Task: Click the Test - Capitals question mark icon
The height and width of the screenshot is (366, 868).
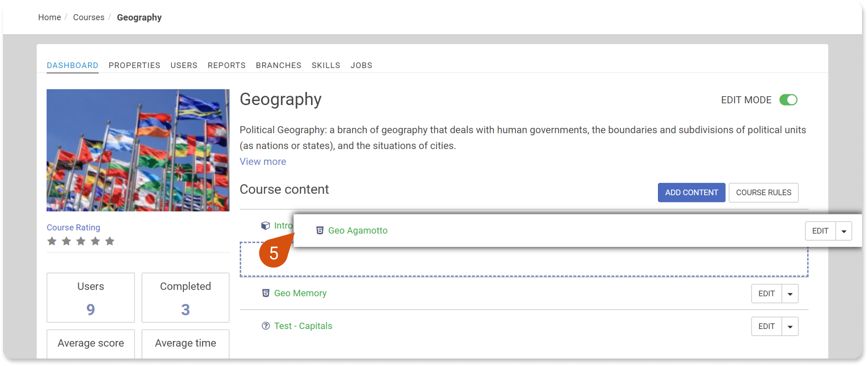Action: pos(266,326)
